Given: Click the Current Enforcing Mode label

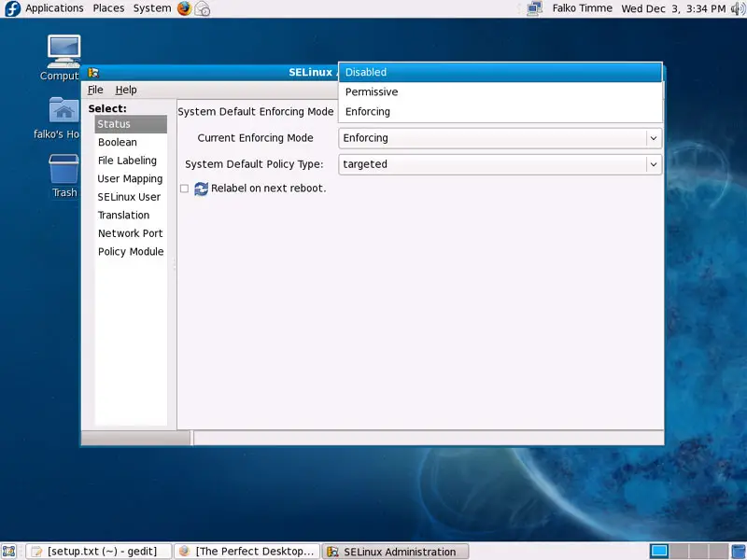Looking at the screenshot, I should tap(255, 138).
